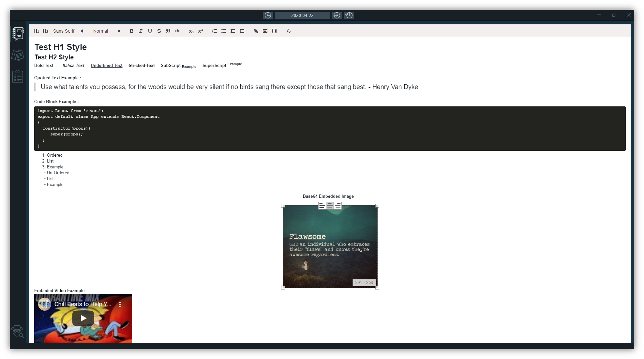The image size is (644, 359).
Task: Center-align the embedded image
Action: coord(330,206)
